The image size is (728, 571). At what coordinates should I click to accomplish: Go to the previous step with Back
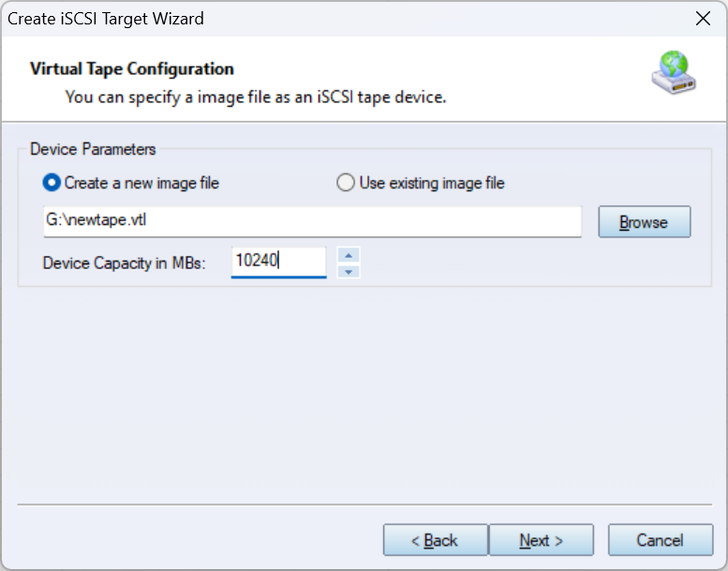click(435, 540)
